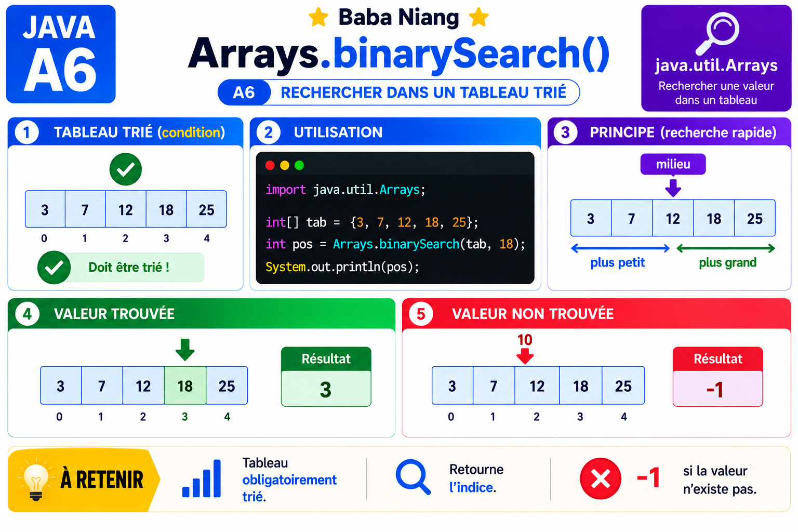
Task: Click the purple down arrow under 'milieu'
Action: [673, 188]
